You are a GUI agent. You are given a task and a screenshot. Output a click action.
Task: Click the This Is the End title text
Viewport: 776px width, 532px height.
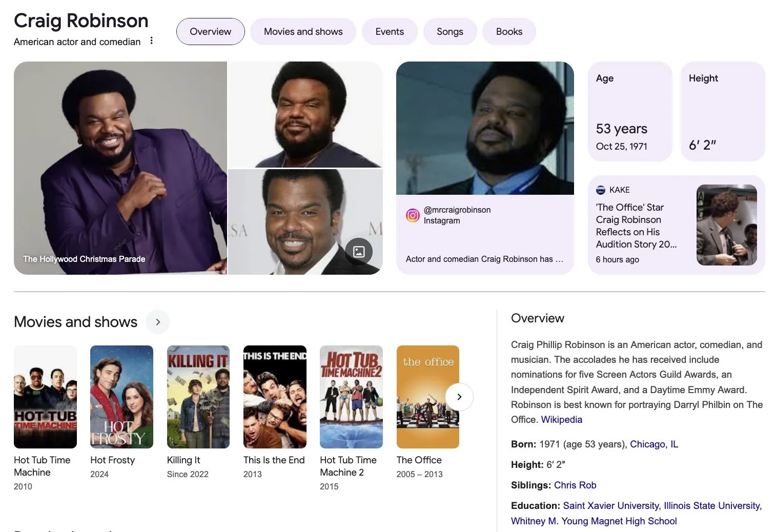(274, 460)
